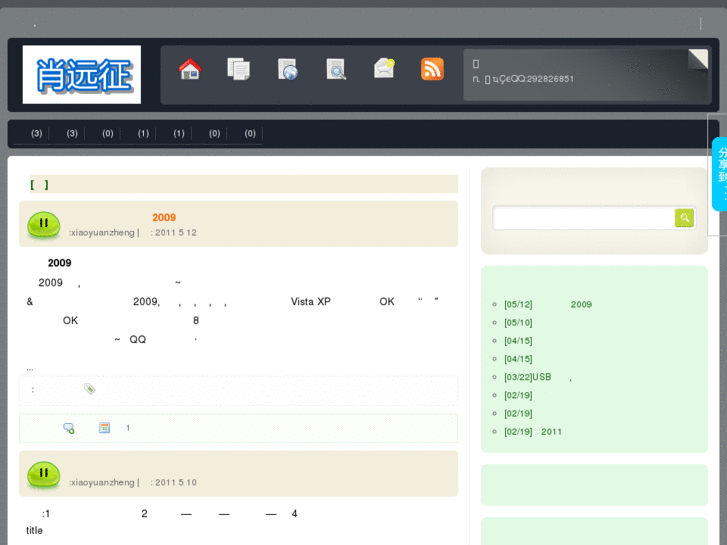The width and height of the screenshot is (727, 545).
Task: Click the mail envelope icon
Action: click(x=384, y=68)
